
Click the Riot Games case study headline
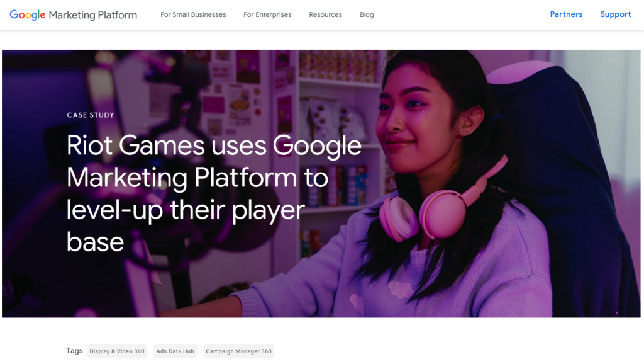pos(214,193)
